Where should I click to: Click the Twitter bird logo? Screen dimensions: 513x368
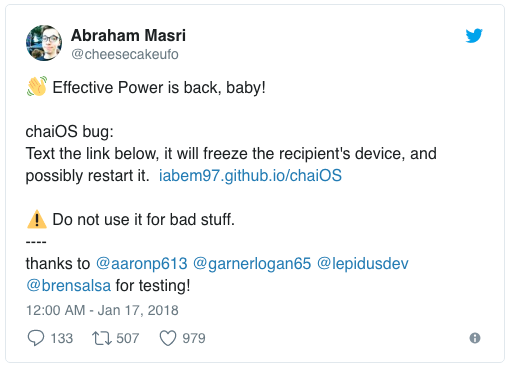[474, 36]
